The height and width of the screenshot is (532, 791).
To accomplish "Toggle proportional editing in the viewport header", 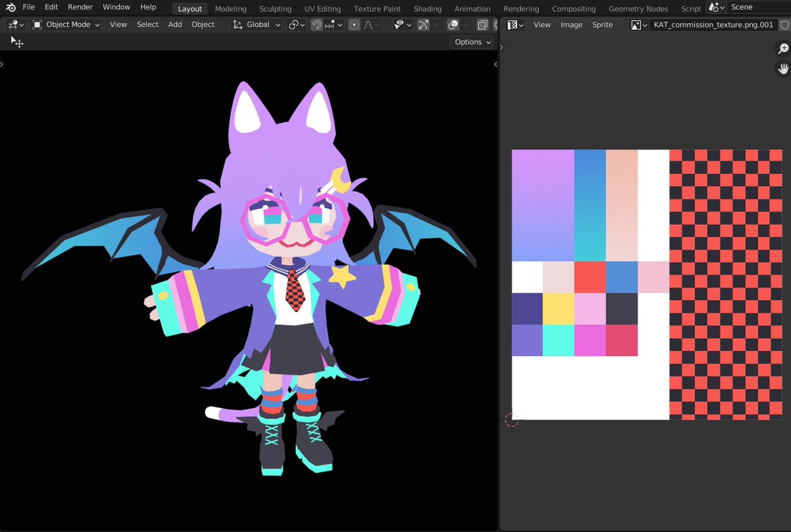I will pyautogui.click(x=355, y=24).
